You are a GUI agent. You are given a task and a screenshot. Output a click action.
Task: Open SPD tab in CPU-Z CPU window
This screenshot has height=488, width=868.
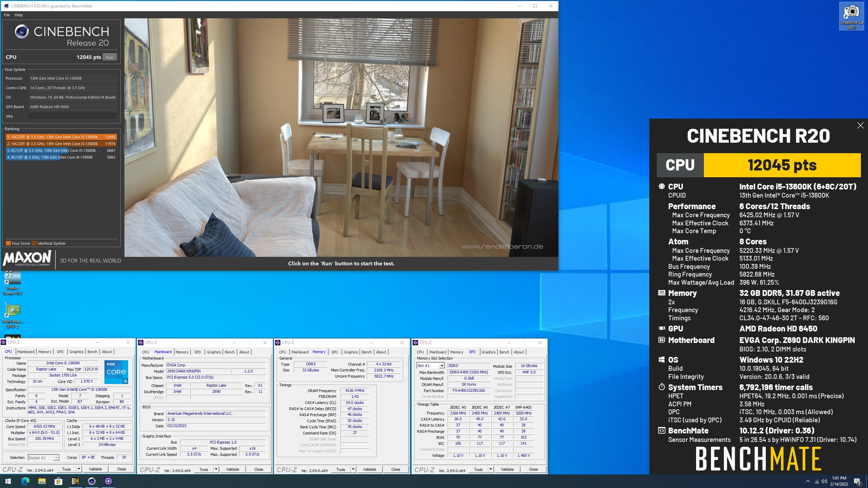pos(60,352)
